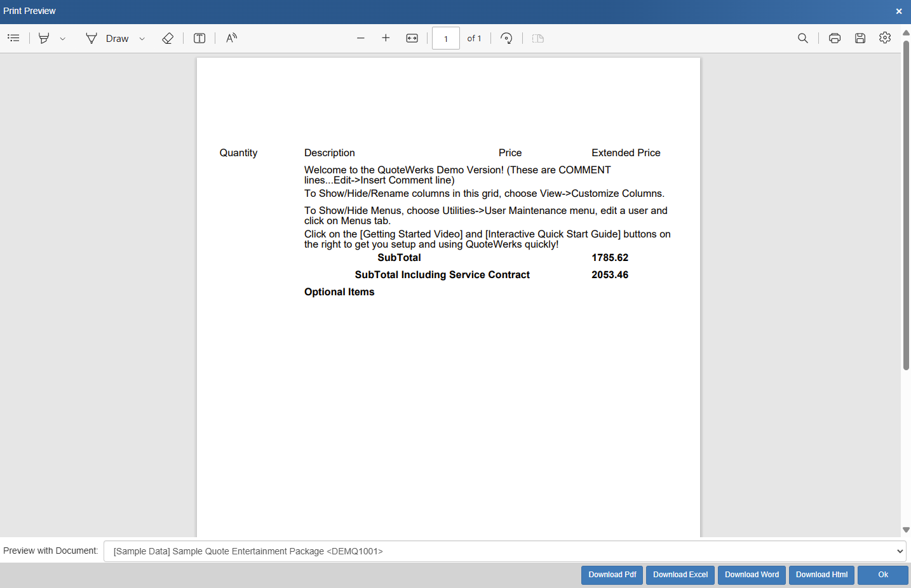Open the find search icon
The image size is (911, 588).
pyautogui.click(x=803, y=38)
